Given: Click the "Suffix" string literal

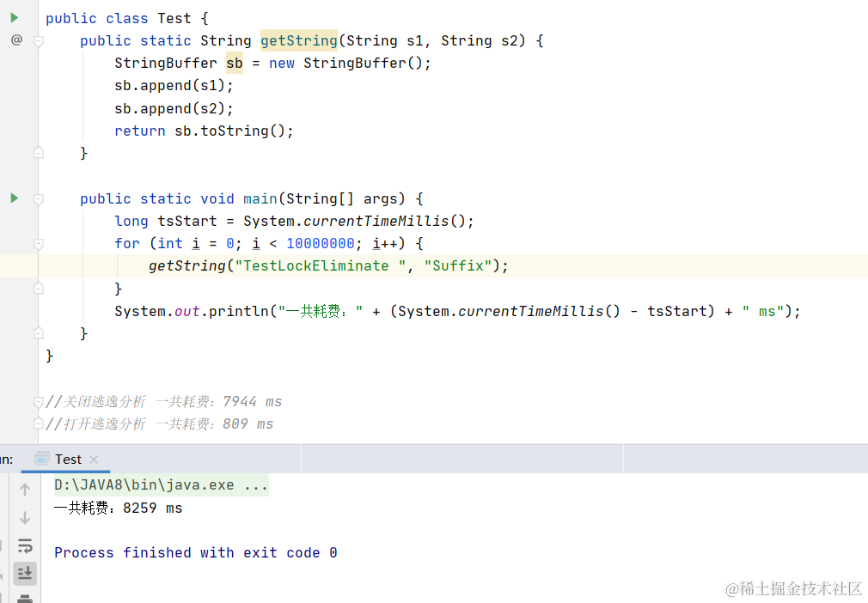Looking at the screenshot, I should click(x=458, y=266).
